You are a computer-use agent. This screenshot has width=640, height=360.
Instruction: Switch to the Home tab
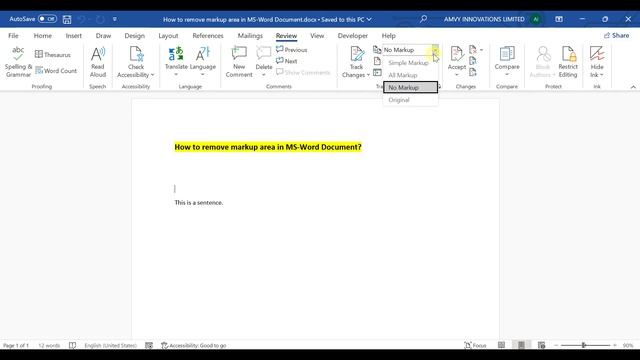coord(42,36)
